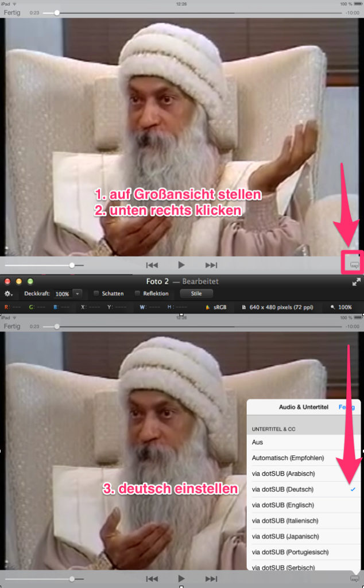Viewport: 364px width, 588px height.
Task: Click the R color value readout
Action: [x=13, y=307]
